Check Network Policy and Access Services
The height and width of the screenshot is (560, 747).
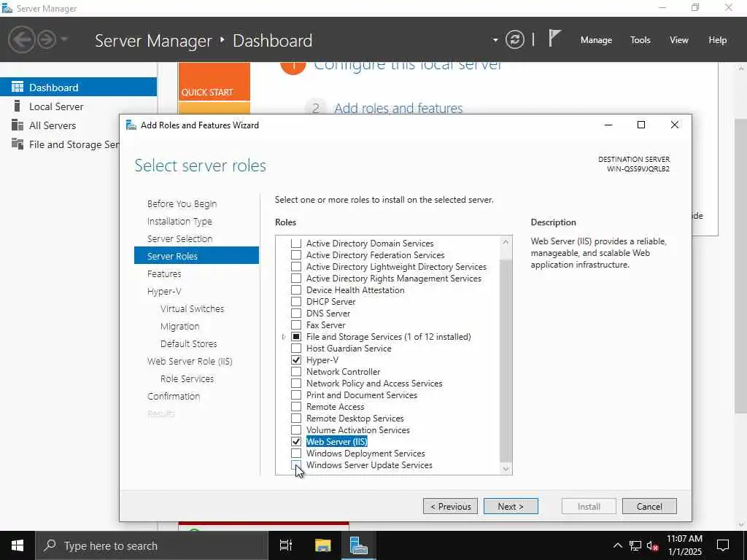point(296,384)
